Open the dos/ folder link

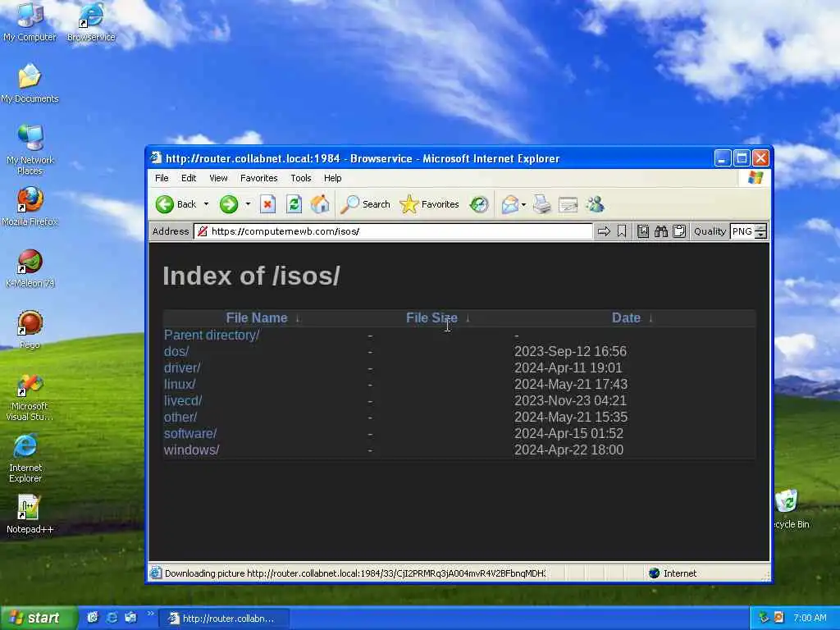click(176, 351)
